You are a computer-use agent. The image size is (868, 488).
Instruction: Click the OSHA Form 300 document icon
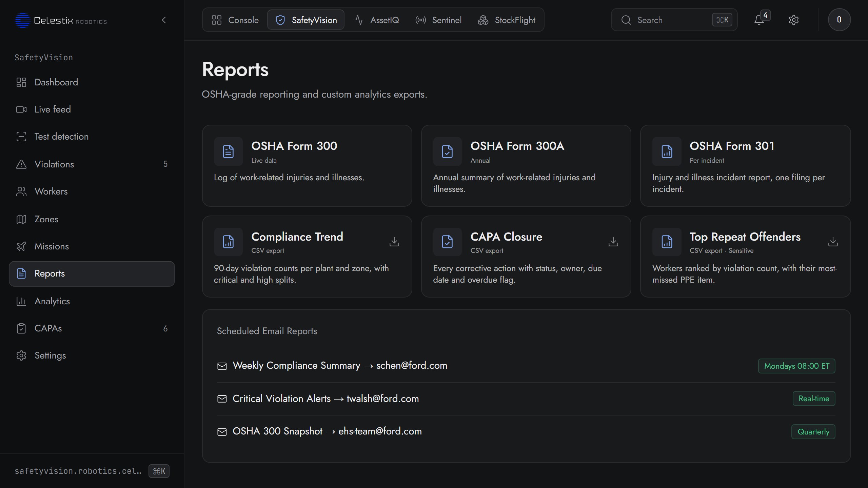228,151
